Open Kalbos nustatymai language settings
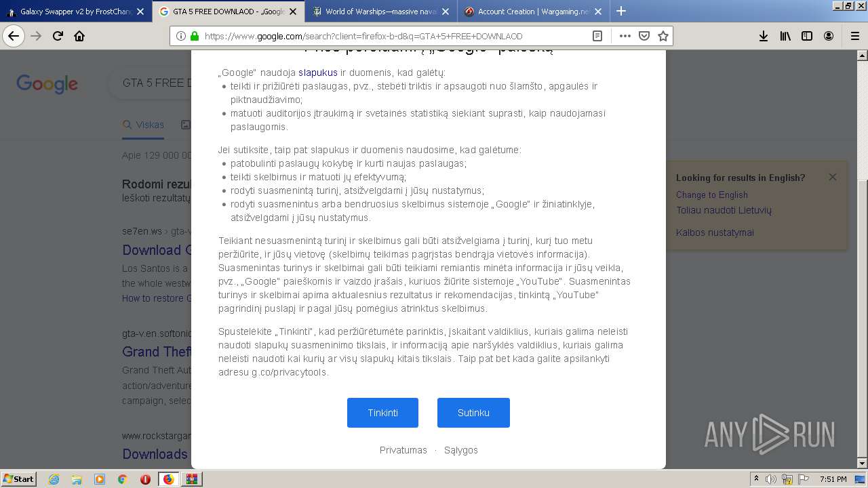The width and height of the screenshot is (868, 488). point(715,232)
